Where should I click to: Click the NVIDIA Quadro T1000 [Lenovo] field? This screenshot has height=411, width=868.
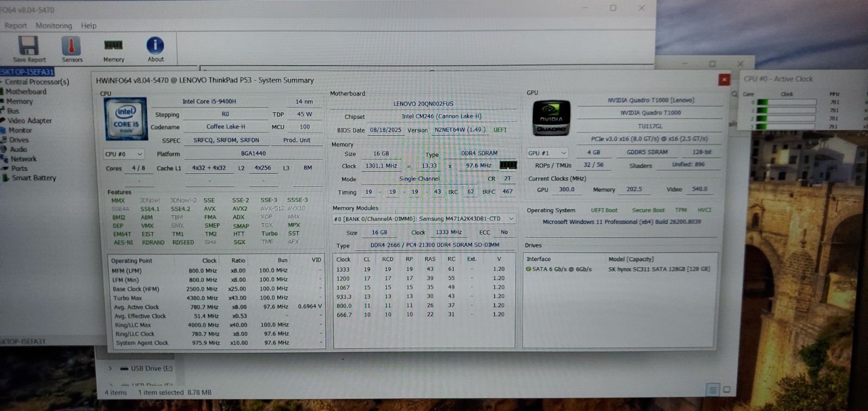click(x=650, y=100)
